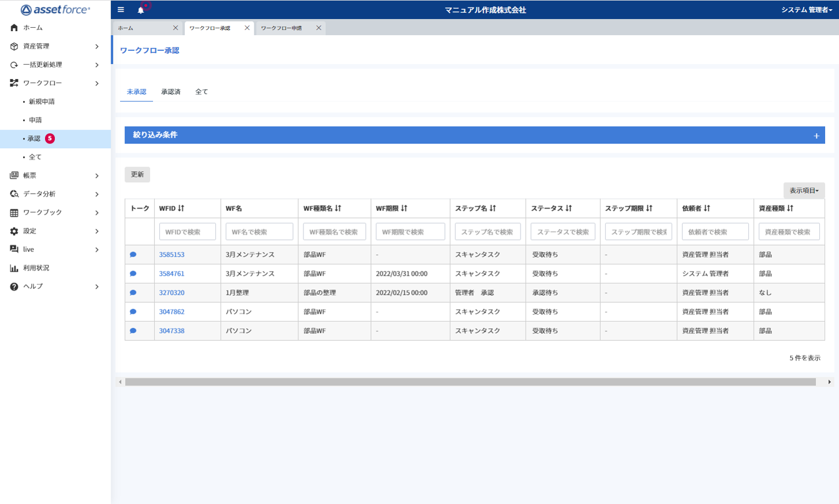Open talk bubble for WFID 3584761
The width and height of the screenshot is (839, 504).
(x=133, y=273)
